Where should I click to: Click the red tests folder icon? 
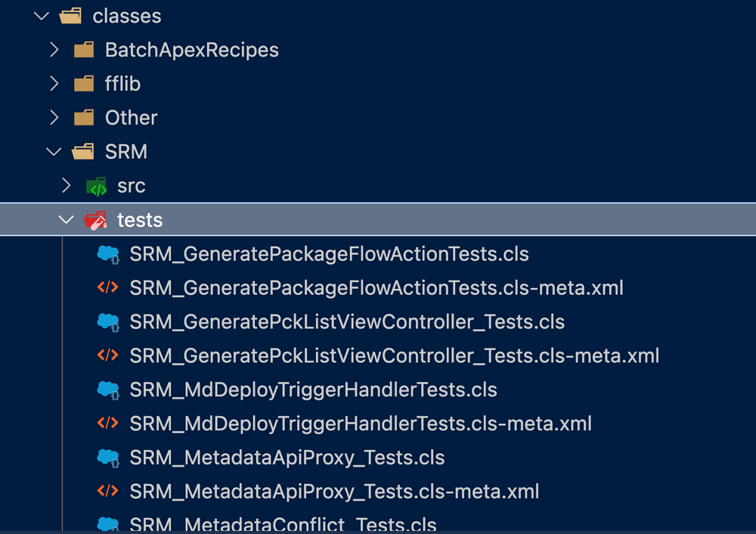coord(96,220)
